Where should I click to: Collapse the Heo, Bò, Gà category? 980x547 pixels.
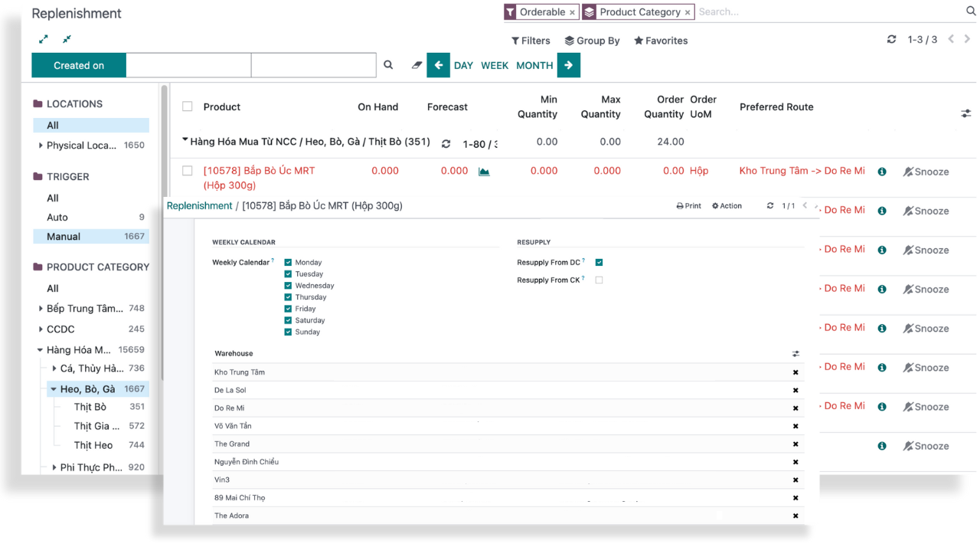coord(54,389)
